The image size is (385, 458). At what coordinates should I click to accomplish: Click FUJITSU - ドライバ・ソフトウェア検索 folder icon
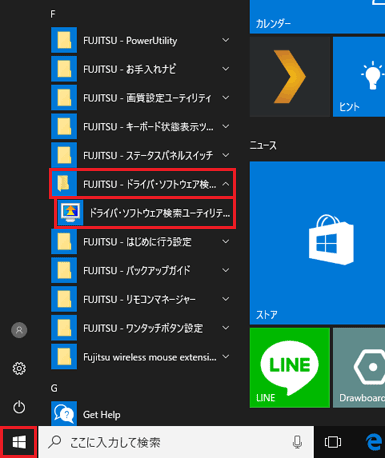[x=64, y=184]
